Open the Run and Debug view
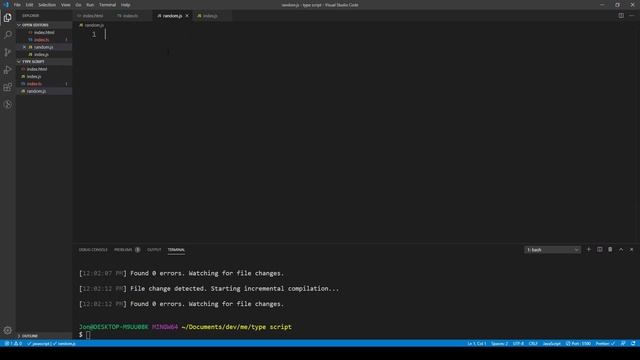Screen dimensions: 640x360 (x=8, y=70)
